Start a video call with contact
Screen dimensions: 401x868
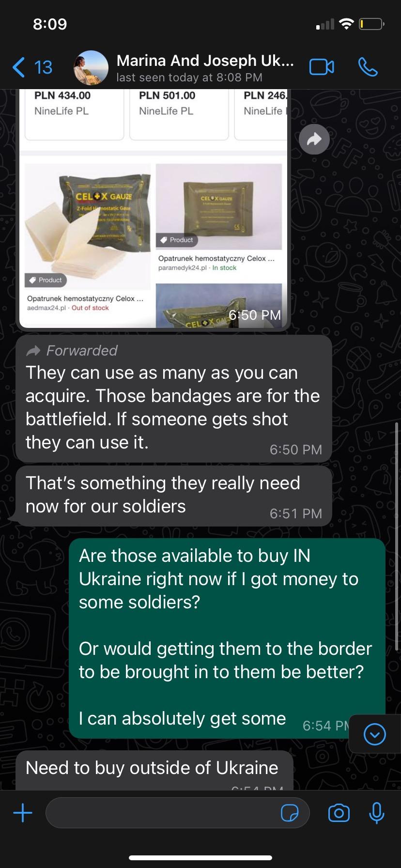(x=322, y=67)
